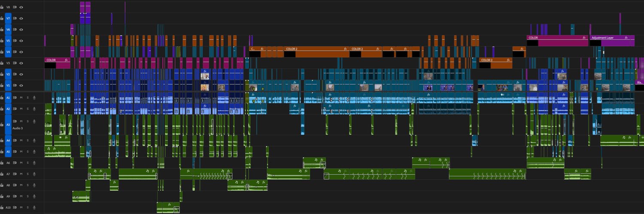Click the padlock on track A6

(x=2, y=163)
